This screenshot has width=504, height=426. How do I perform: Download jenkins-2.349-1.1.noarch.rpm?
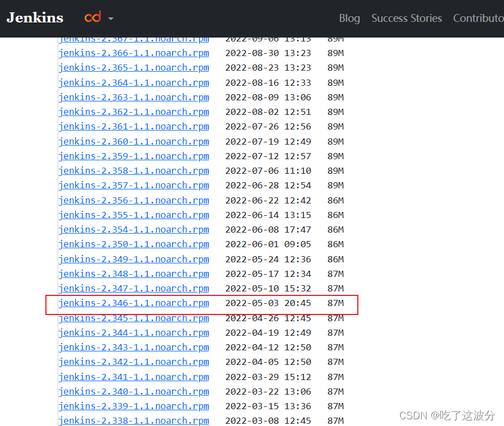click(x=134, y=260)
